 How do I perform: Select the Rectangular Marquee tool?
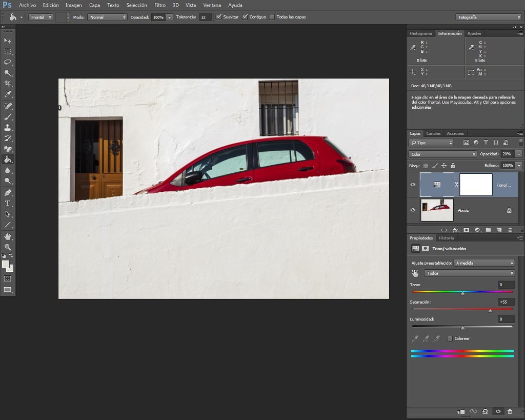pos(8,52)
